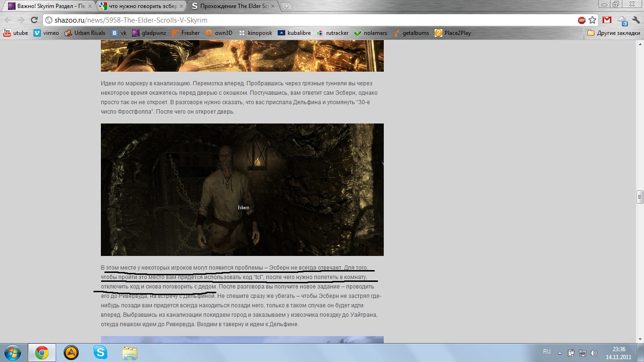The image size is (644, 362).
Task: Open the Adblock Plus extension icon
Action: (582, 20)
